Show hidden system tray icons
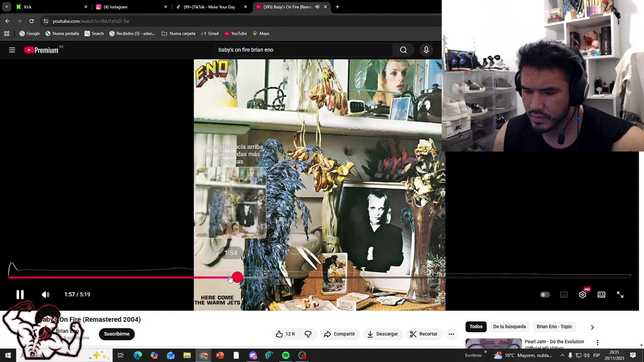This screenshot has width=644, height=362. [x=562, y=355]
